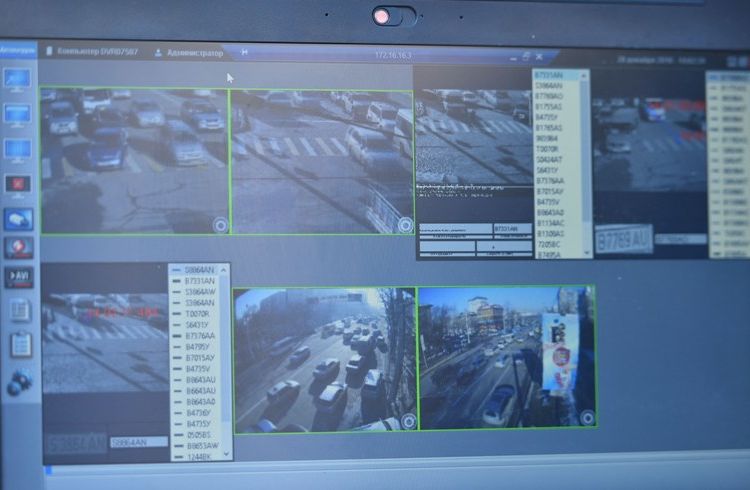Click the input field beside the B7769AU plate image
This screenshot has width=750, height=490.
click(680, 238)
